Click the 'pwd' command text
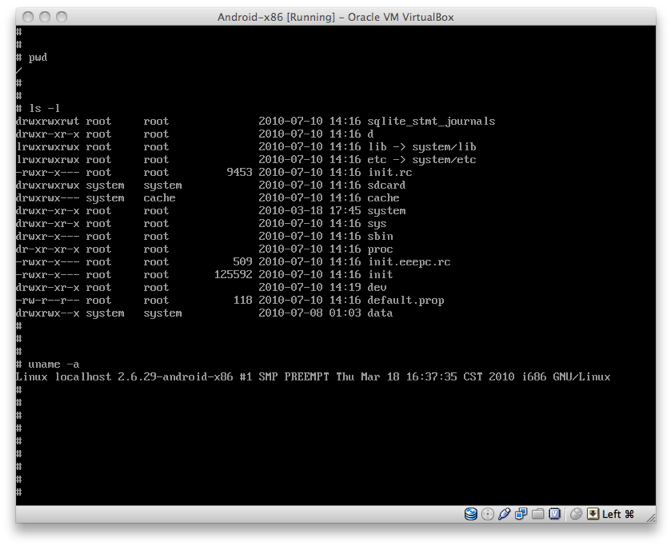 (x=38, y=58)
